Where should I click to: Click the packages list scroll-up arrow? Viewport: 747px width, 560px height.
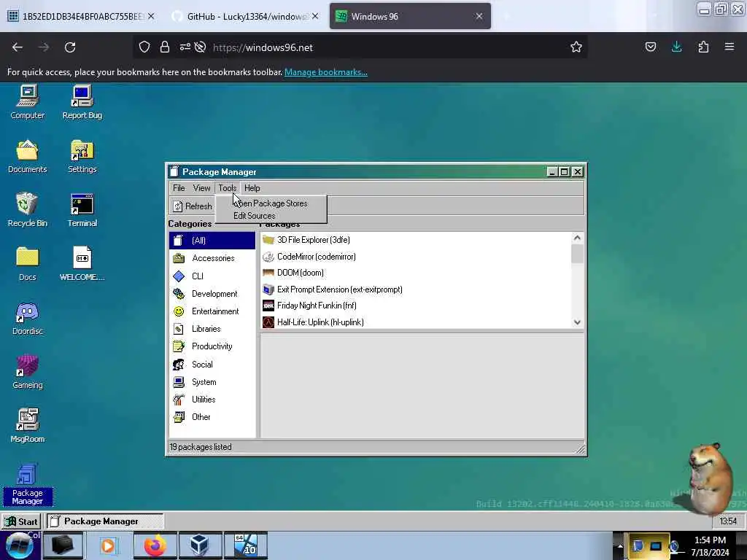point(578,238)
